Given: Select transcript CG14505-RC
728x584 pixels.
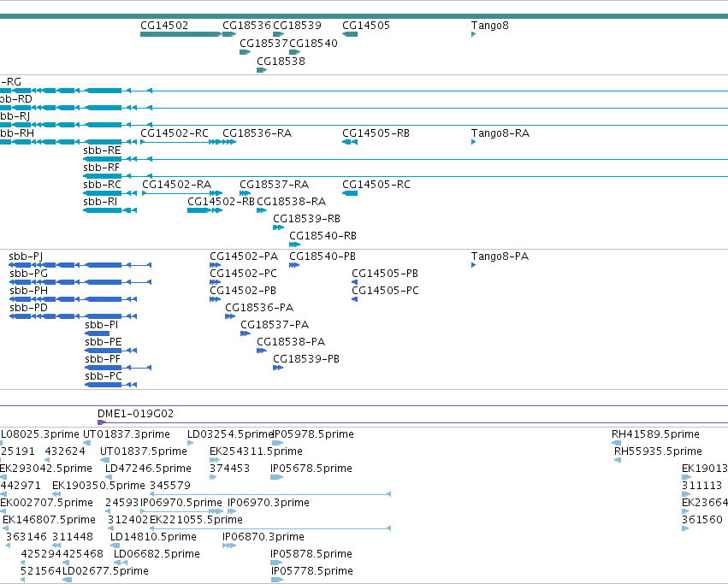Looking at the screenshot, I should coord(350,193).
